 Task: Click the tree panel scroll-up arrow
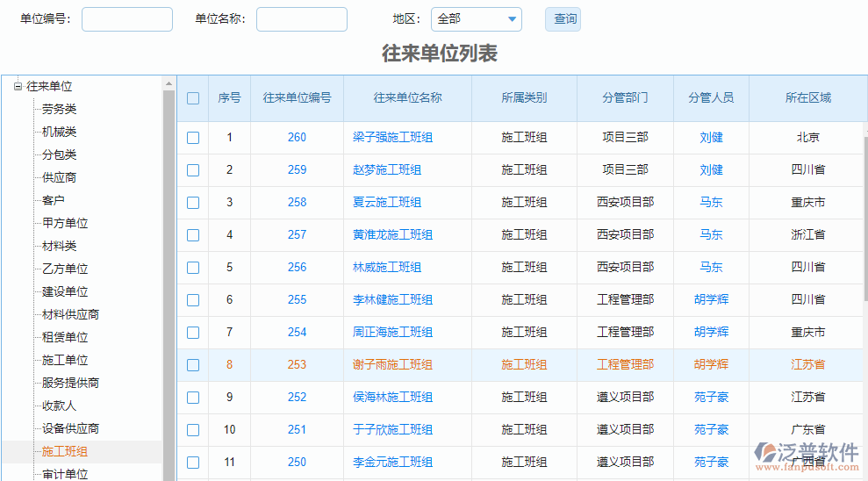169,84
